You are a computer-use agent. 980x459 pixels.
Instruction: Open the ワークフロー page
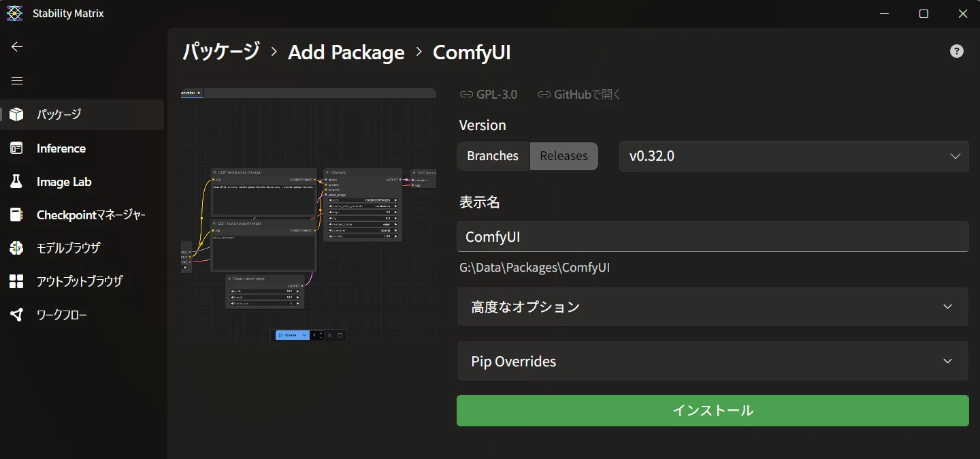(x=82, y=315)
